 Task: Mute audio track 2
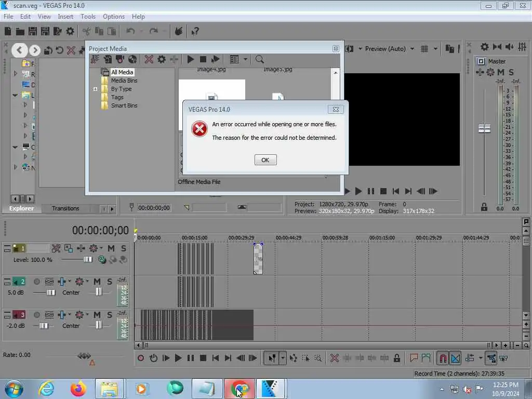[97, 282]
